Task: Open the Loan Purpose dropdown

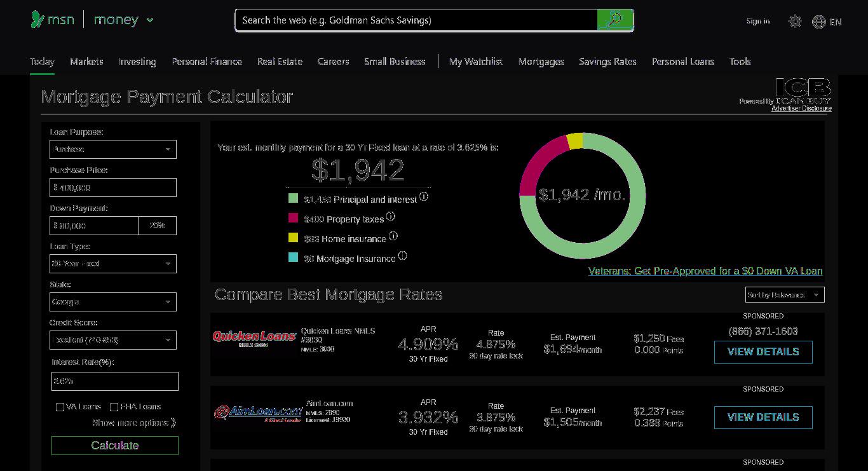Action: pyautogui.click(x=113, y=149)
